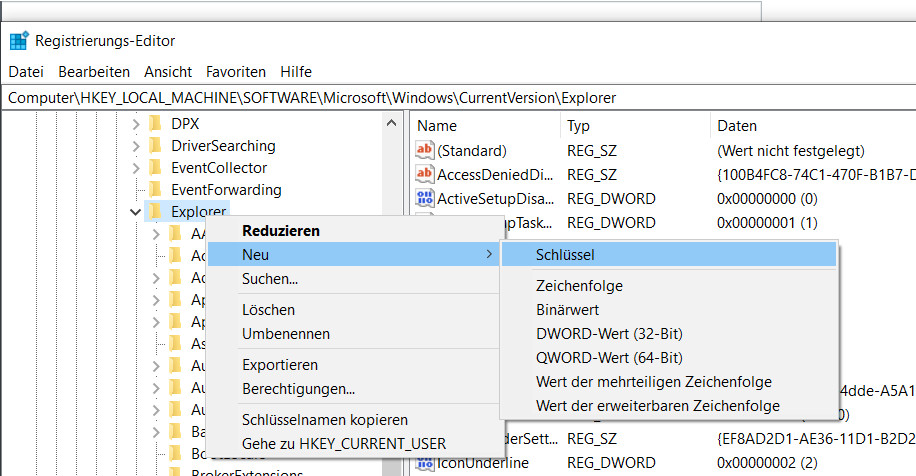Select the DPX tree item
This screenshot has height=476, width=916.
tap(185, 124)
